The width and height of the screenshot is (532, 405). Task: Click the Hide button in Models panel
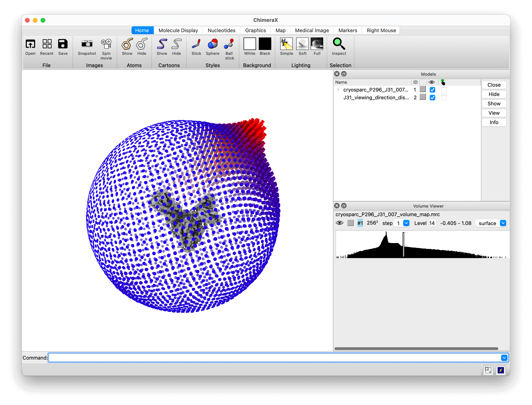coord(494,94)
